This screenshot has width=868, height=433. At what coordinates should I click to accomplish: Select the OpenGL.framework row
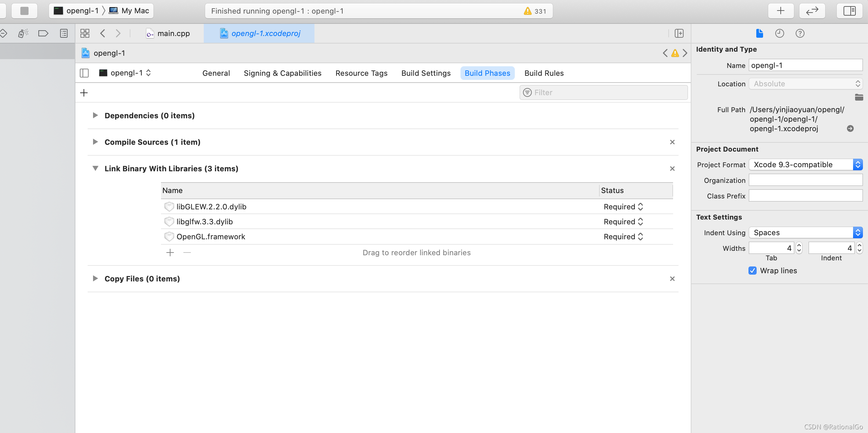(417, 237)
